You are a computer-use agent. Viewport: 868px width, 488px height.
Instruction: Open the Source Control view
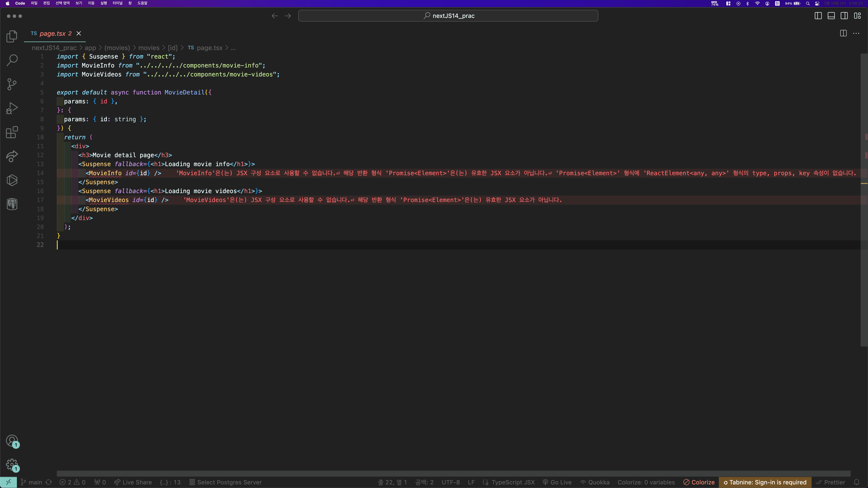pos(12,84)
